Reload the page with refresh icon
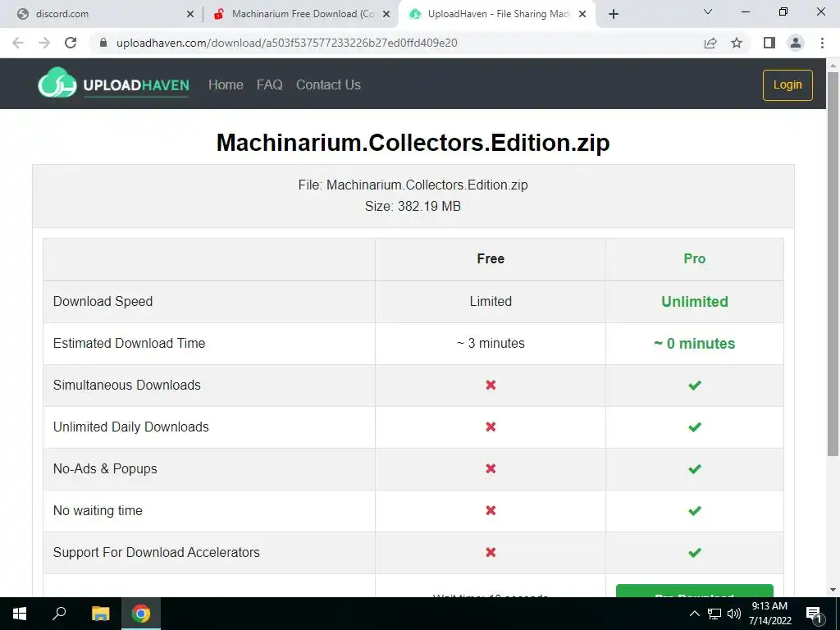The width and height of the screenshot is (840, 630). point(71,43)
